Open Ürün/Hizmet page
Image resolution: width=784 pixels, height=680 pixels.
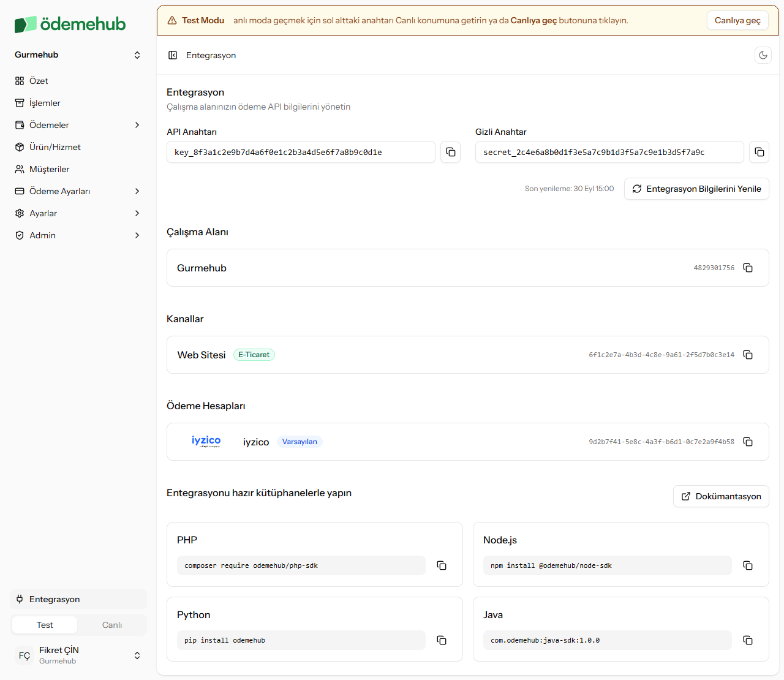click(x=78, y=147)
